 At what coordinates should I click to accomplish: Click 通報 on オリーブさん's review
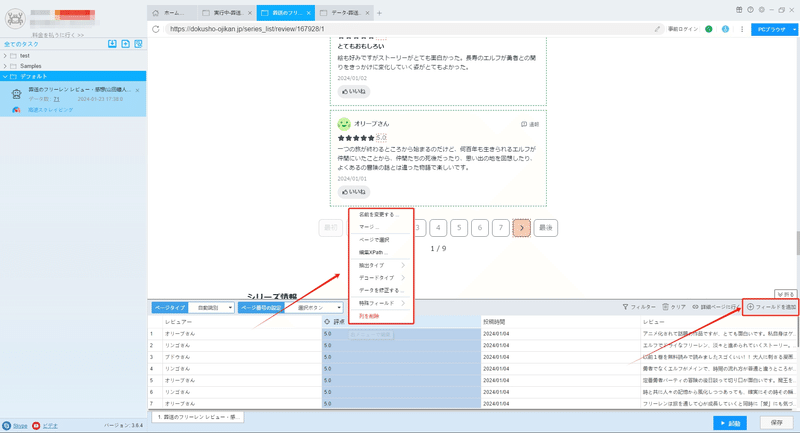click(x=530, y=124)
